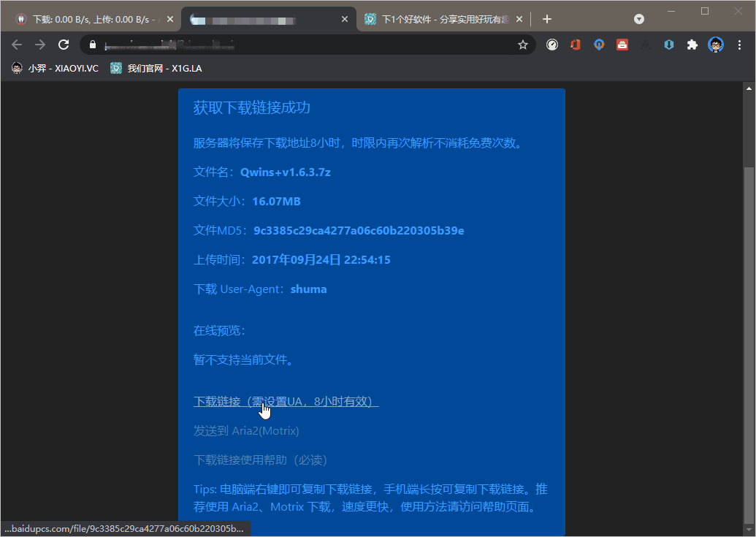
Task: Minimize the browser window
Action: [x=671, y=11]
